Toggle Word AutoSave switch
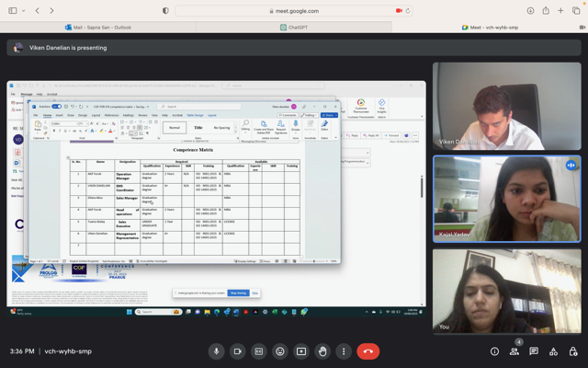Image resolution: width=588 pixels, height=368 pixels. point(57,107)
